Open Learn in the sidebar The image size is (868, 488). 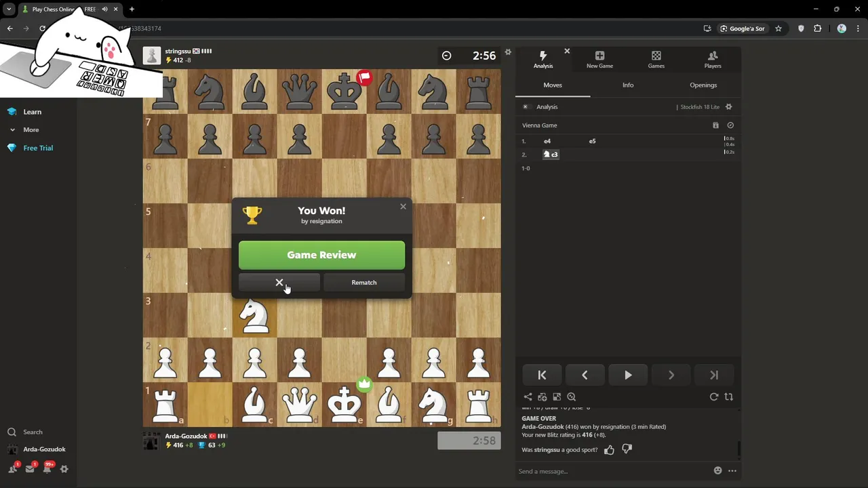click(33, 112)
